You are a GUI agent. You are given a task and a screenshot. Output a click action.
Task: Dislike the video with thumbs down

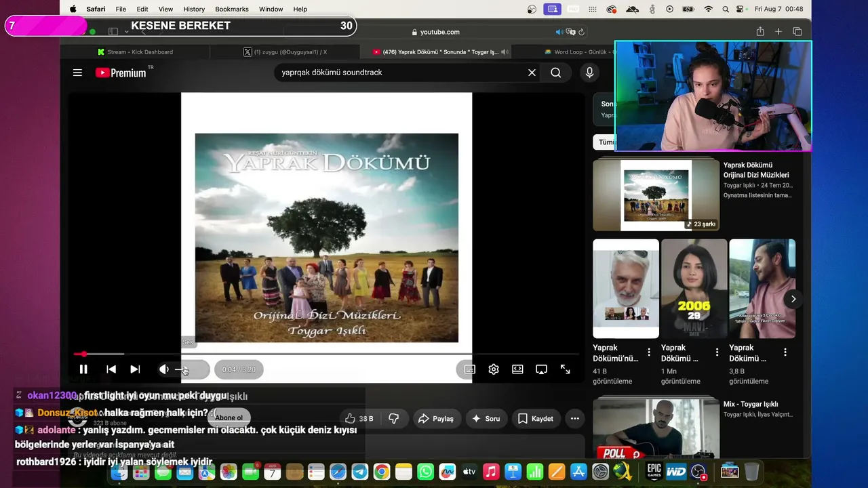click(x=394, y=419)
